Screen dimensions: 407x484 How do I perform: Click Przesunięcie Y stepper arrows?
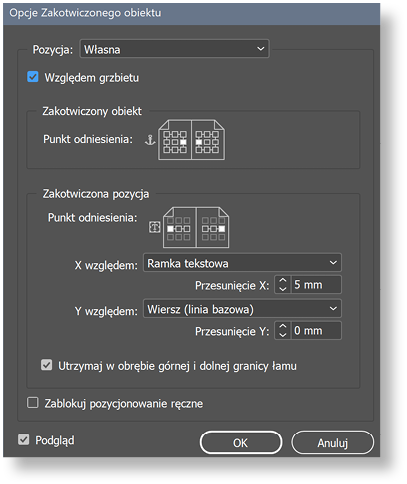pos(283,331)
